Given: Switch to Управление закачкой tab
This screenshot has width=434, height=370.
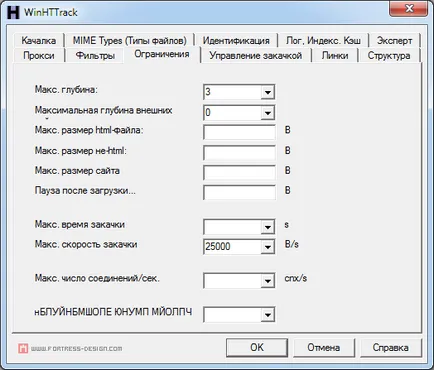Looking at the screenshot, I should [256, 55].
